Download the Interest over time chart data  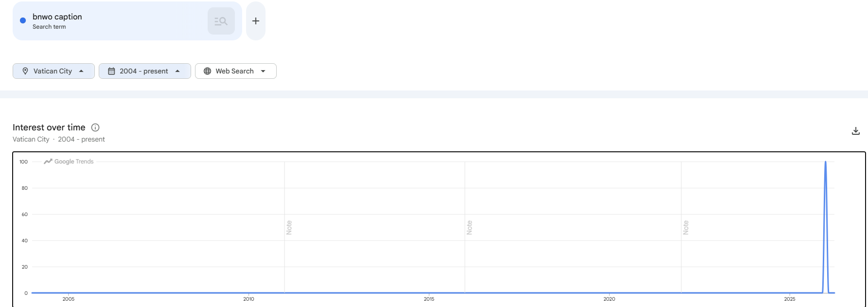pyautogui.click(x=856, y=131)
